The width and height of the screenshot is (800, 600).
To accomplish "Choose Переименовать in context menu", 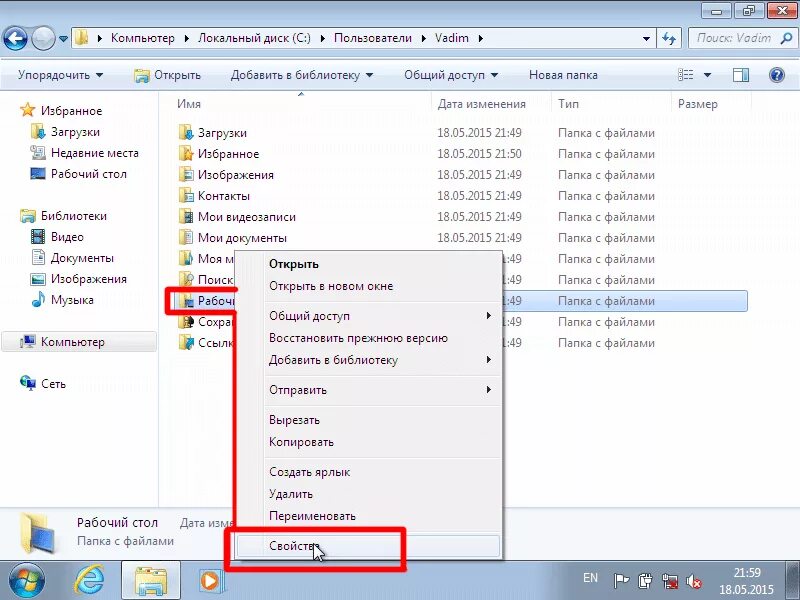I will click(368, 516).
